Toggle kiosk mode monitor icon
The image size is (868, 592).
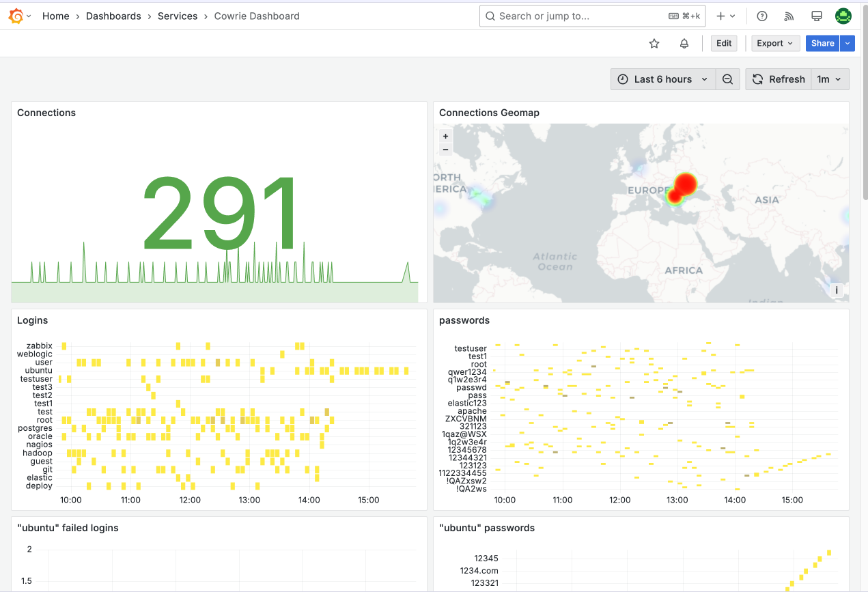[x=816, y=16]
